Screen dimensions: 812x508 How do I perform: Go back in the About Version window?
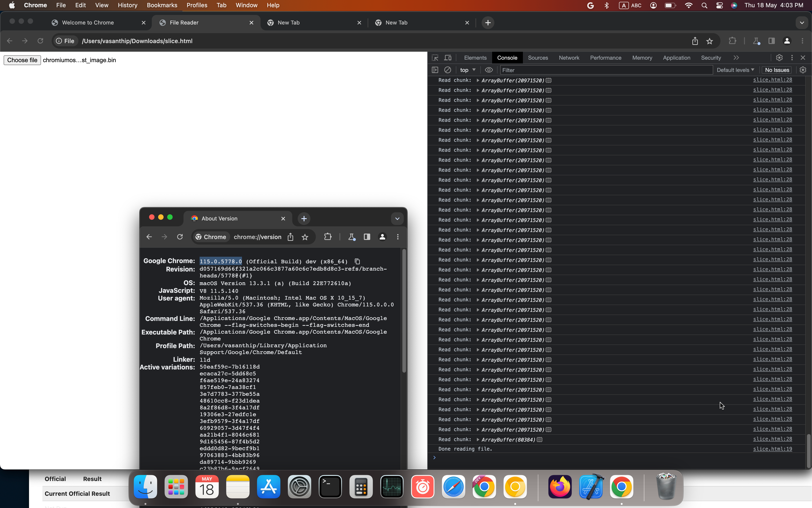click(149, 237)
